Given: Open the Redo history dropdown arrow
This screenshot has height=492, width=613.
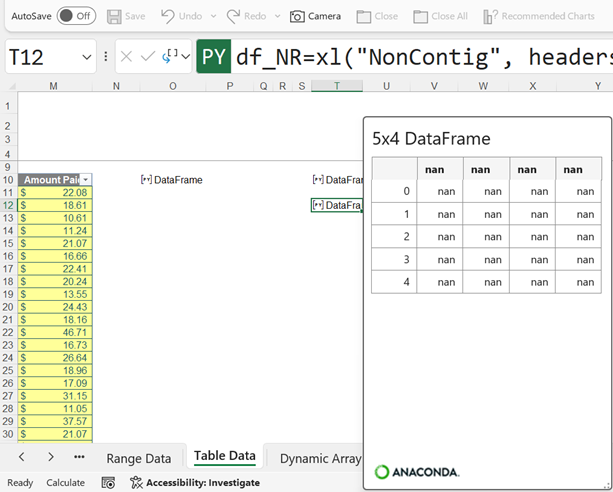Looking at the screenshot, I should coord(277,17).
